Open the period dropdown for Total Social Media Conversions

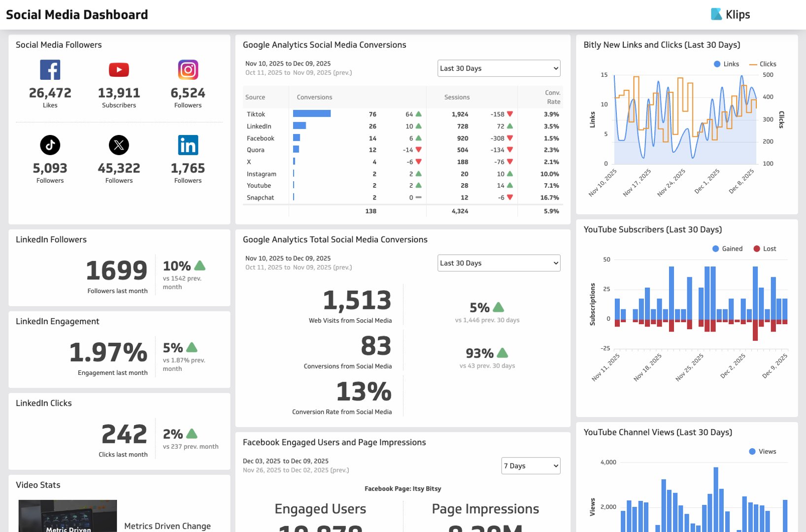click(499, 263)
